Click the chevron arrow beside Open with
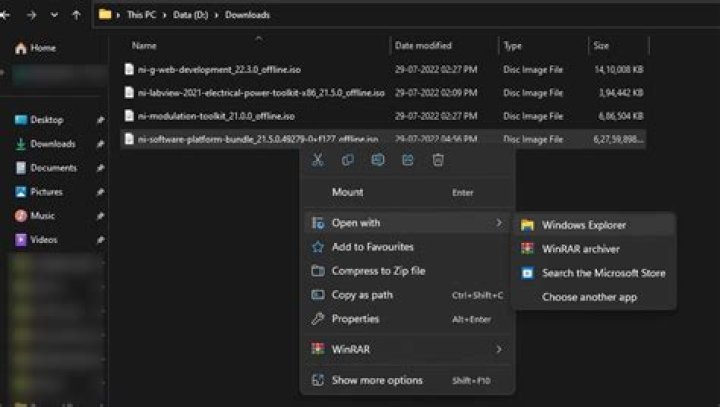The height and width of the screenshot is (407, 720). click(499, 223)
